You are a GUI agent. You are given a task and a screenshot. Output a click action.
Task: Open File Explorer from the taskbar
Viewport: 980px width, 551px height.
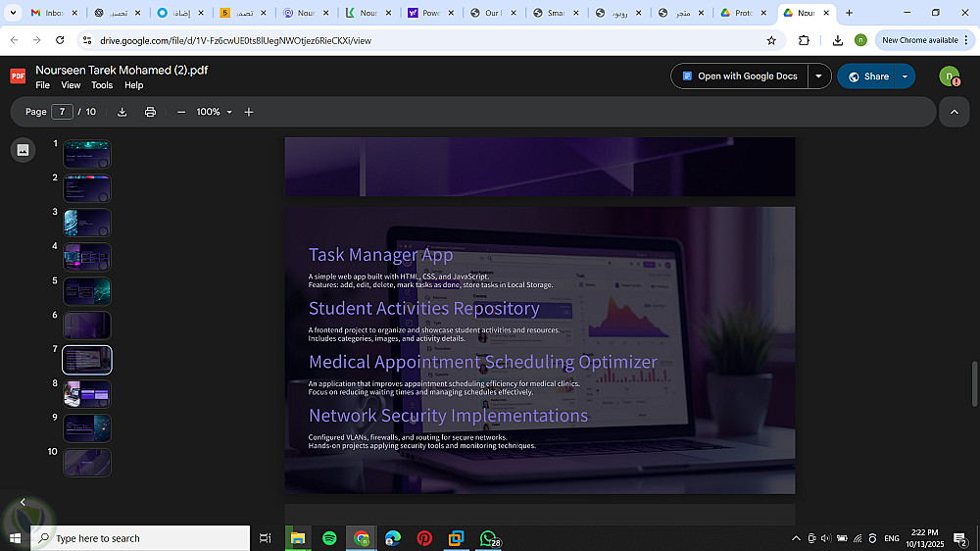tap(298, 538)
